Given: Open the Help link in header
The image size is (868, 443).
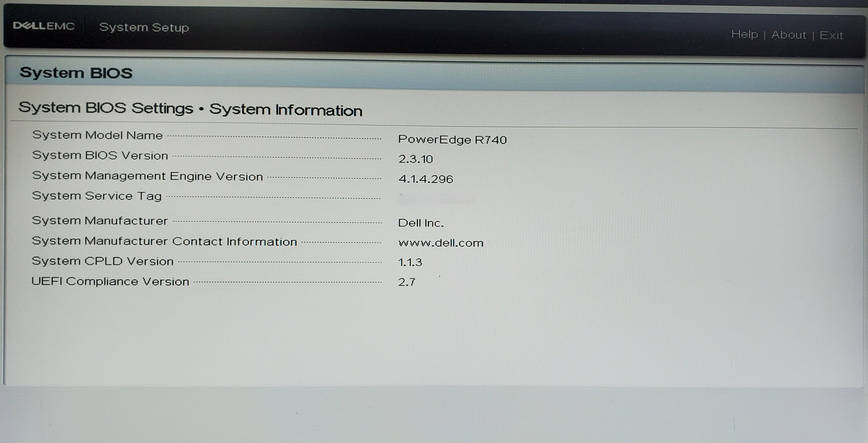Looking at the screenshot, I should click(744, 34).
